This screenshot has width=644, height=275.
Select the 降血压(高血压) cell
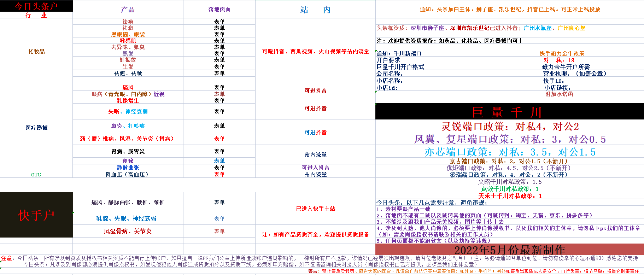[x=128, y=174]
